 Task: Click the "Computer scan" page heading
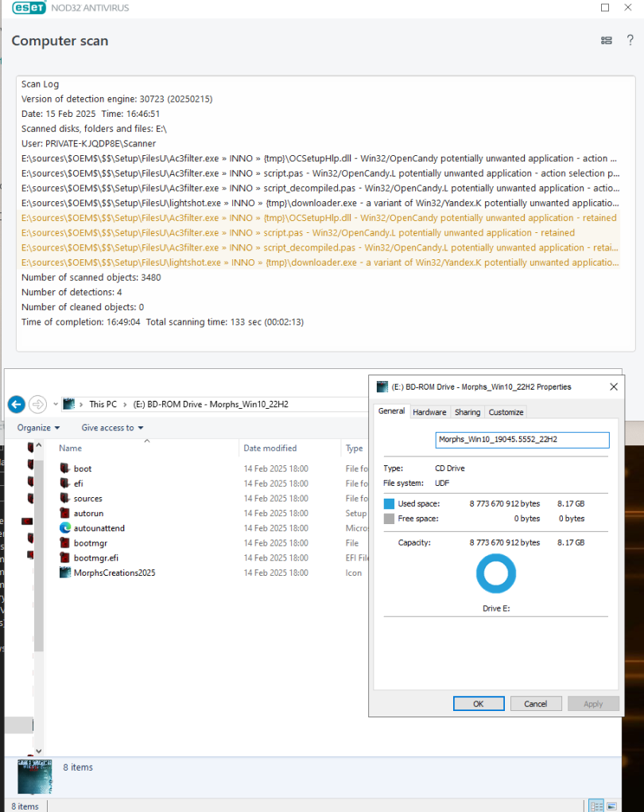[60, 41]
